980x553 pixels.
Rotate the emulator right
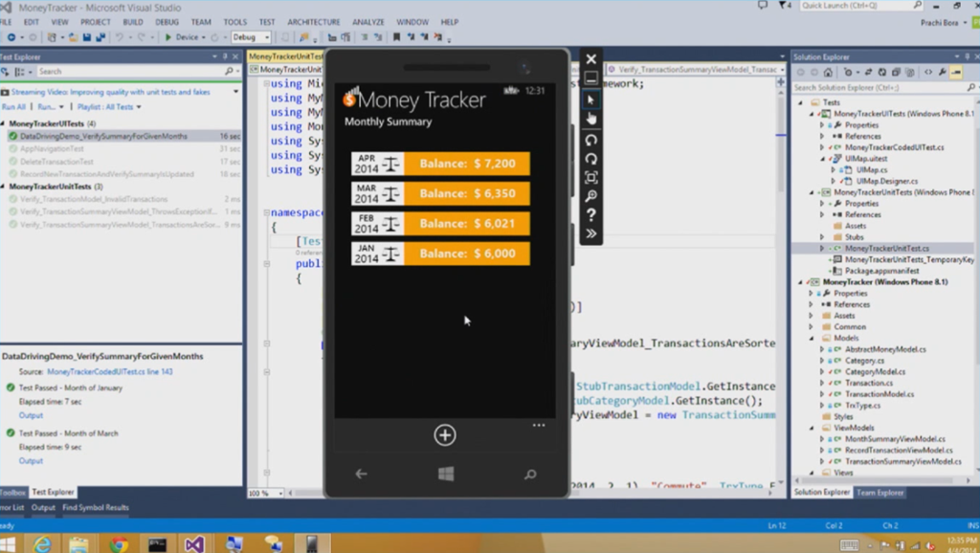(x=590, y=159)
